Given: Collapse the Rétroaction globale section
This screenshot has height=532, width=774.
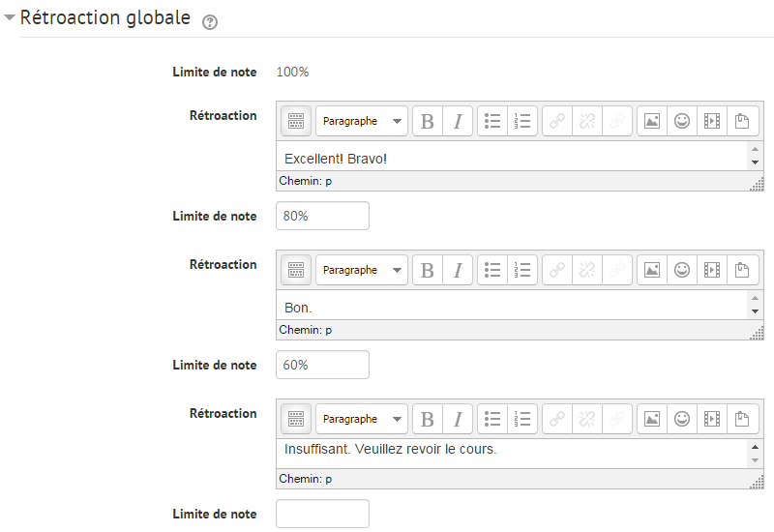Looking at the screenshot, I should click(x=10, y=18).
